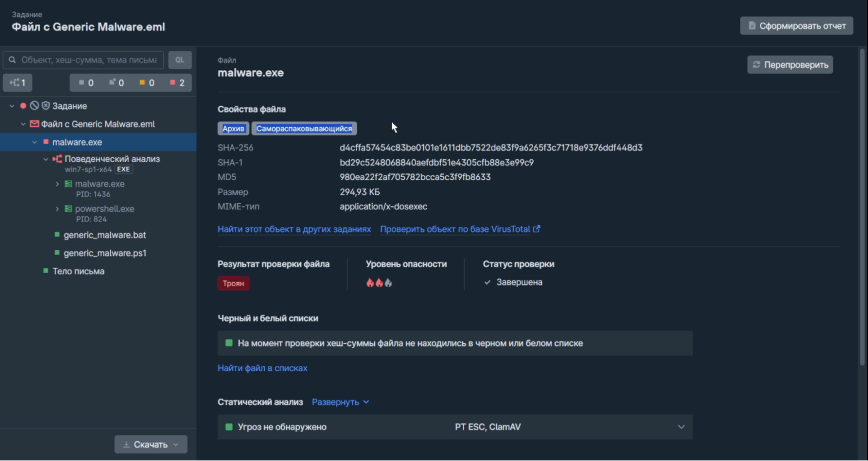Click the danger level flame icons
The height and width of the screenshot is (461, 868).
(379, 283)
